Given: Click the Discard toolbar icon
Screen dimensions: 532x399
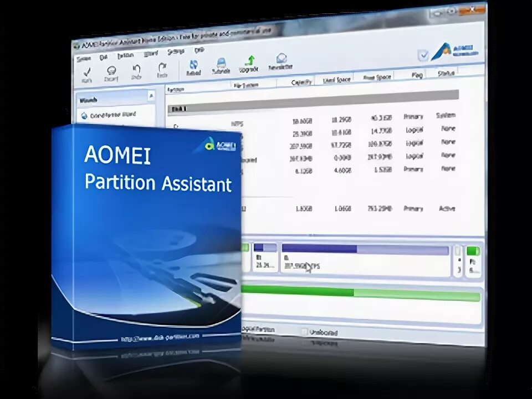Looking at the screenshot, I should [111, 74].
